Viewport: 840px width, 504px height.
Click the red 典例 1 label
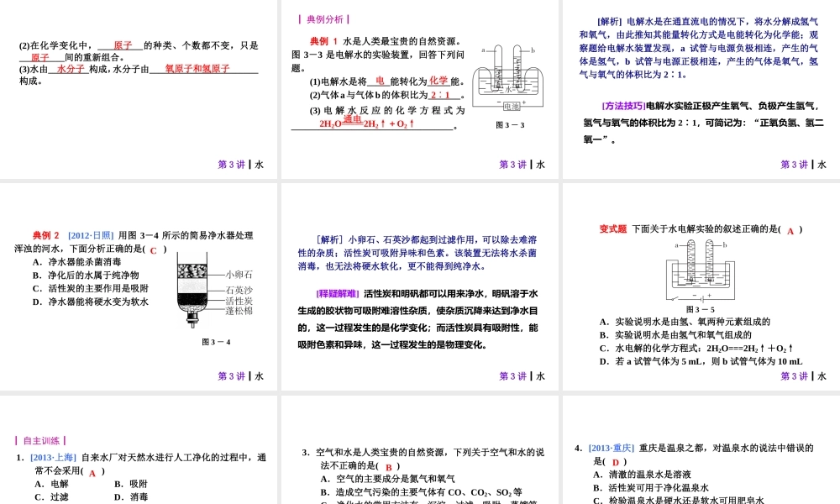point(323,41)
